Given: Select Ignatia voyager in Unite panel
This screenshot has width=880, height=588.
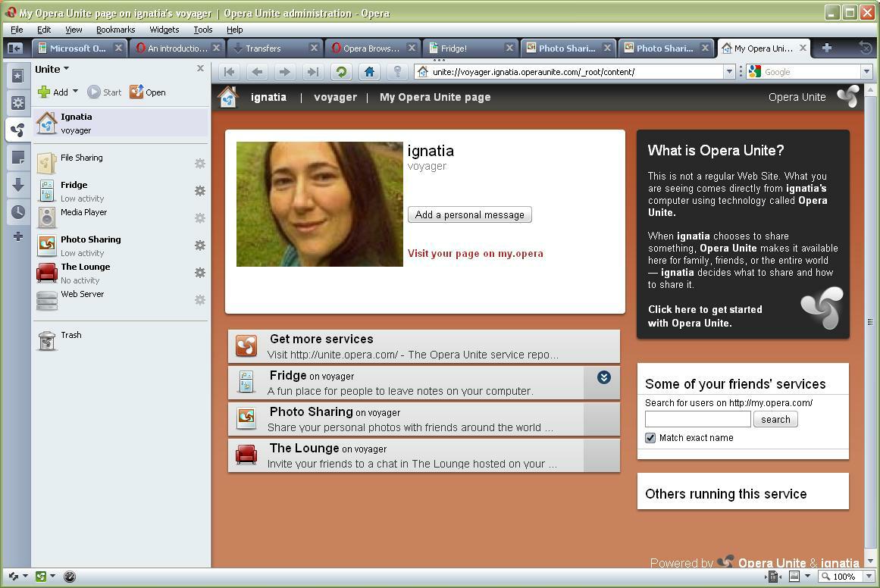Looking at the screenshot, I should coord(121,123).
